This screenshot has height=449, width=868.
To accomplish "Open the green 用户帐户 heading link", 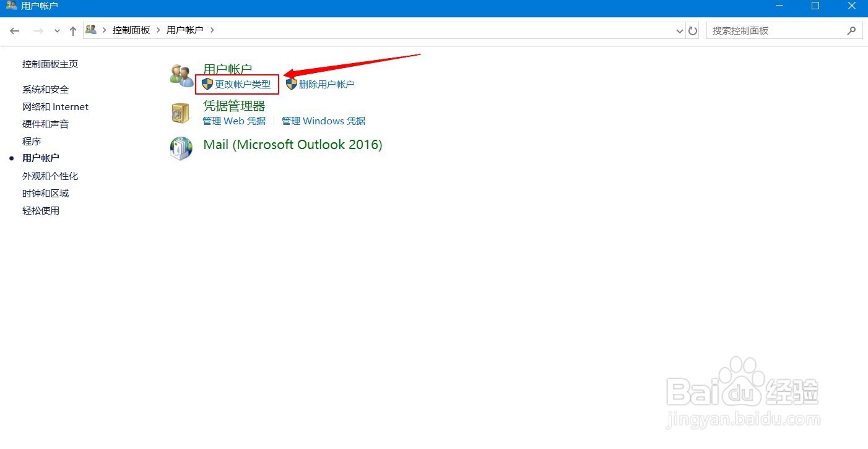I will [x=228, y=69].
